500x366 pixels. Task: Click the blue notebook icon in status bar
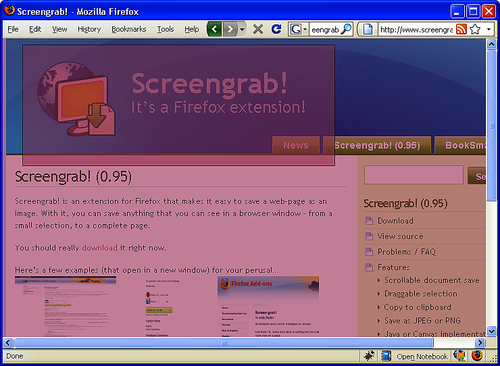386,356
